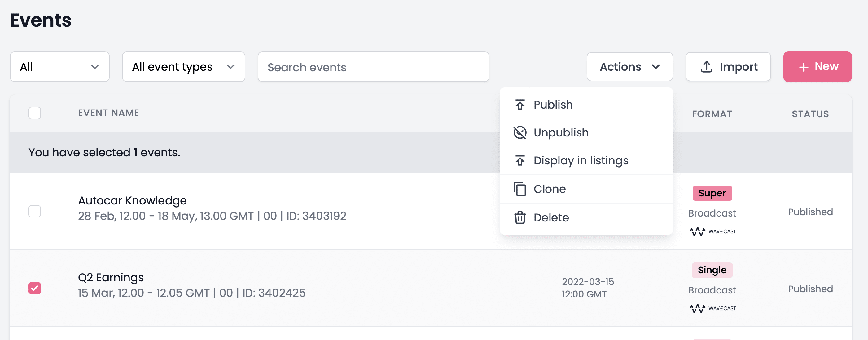
Task: Collapse the Actions dropdown menu
Action: 629,67
